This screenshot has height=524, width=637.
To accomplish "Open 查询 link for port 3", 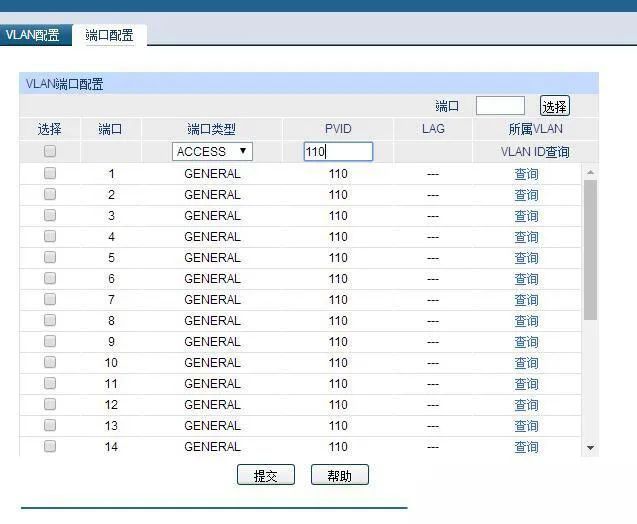I will click(526, 216).
